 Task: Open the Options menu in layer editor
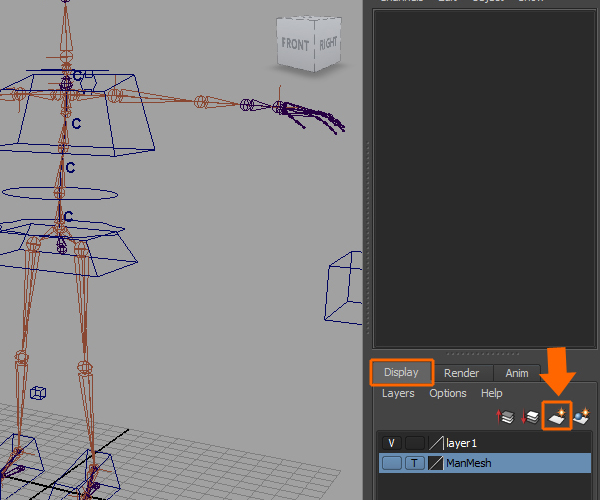[x=448, y=393]
